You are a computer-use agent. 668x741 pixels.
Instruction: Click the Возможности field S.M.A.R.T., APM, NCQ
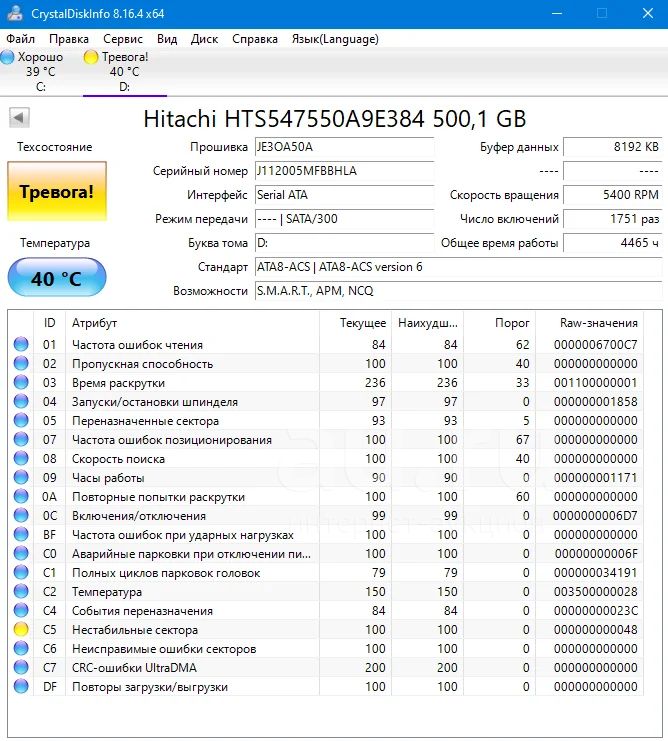pos(458,291)
